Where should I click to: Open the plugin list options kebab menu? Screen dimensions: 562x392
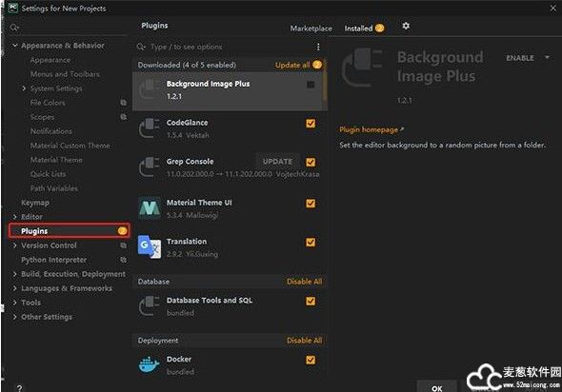[x=318, y=47]
